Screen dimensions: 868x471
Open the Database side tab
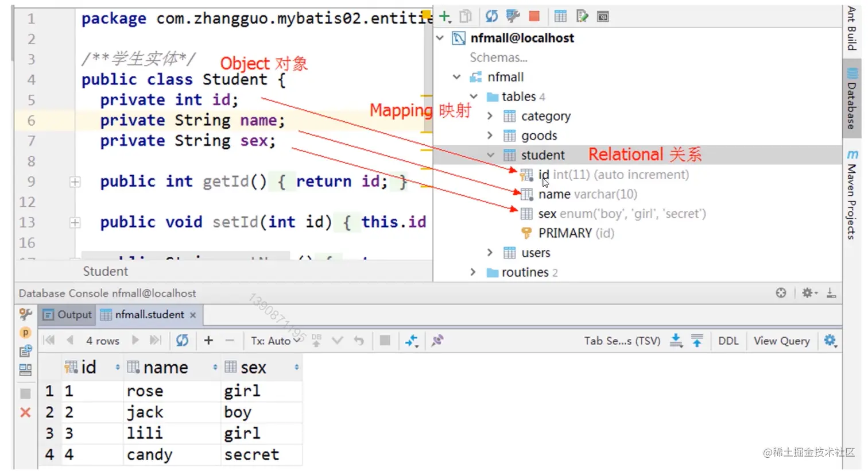852,98
